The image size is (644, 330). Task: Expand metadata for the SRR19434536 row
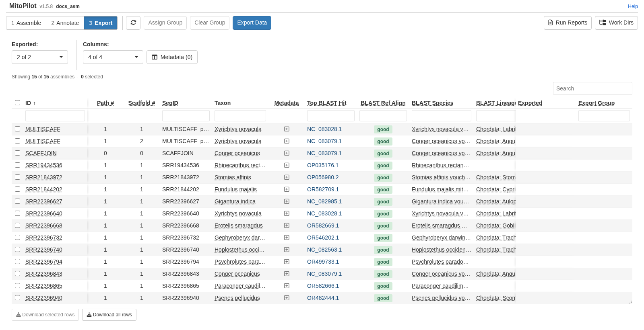pyautogui.click(x=287, y=165)
